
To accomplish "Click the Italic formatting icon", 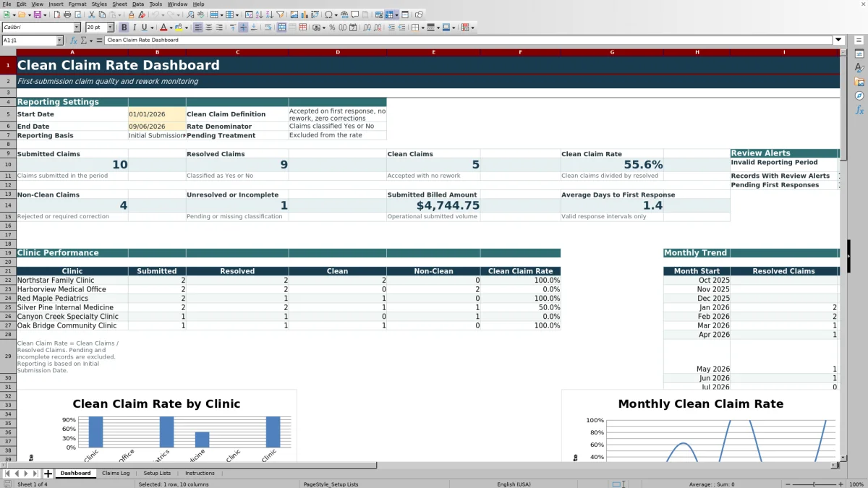I will [x=134, y=27].
